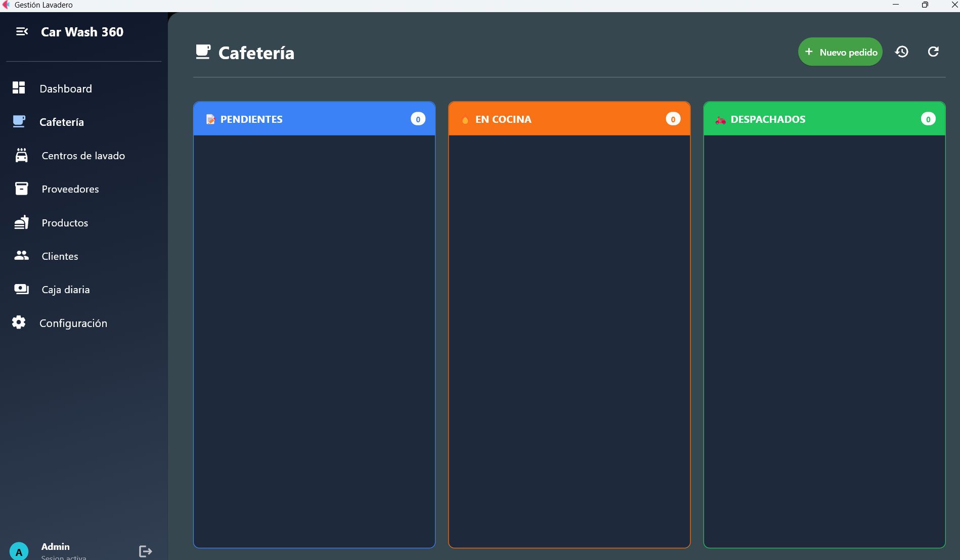Open the Dashboard menu item
Screen dimensions: 960x560
[66, 88]
